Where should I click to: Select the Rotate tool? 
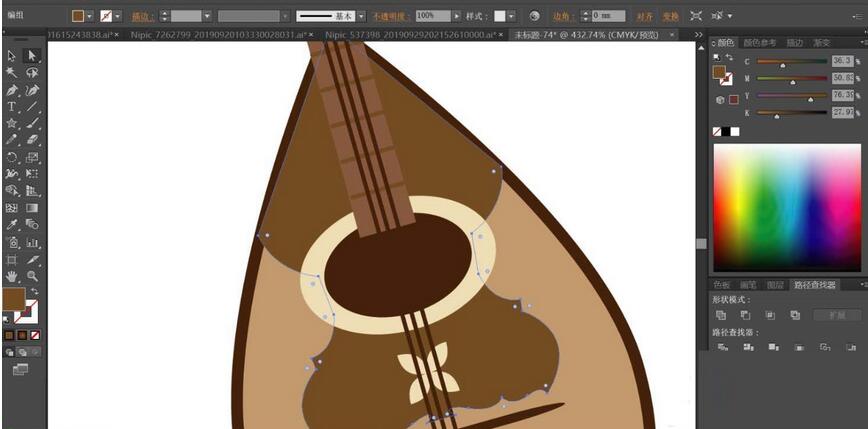(x=12, y=158)
